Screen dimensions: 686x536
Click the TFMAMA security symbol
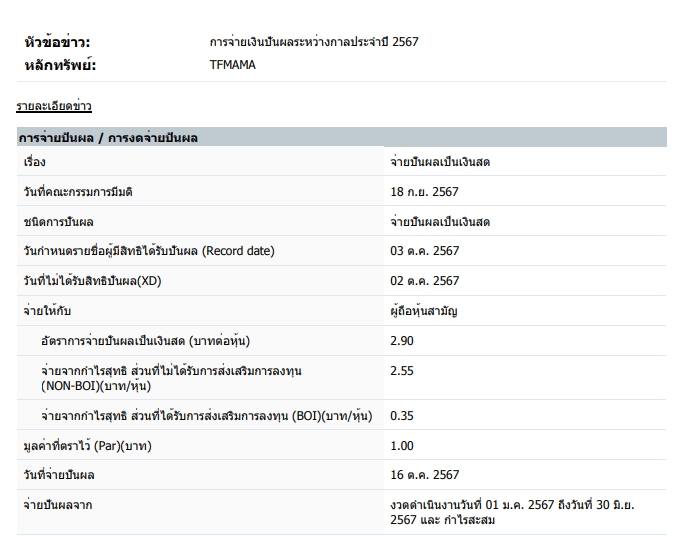(234, 65)
